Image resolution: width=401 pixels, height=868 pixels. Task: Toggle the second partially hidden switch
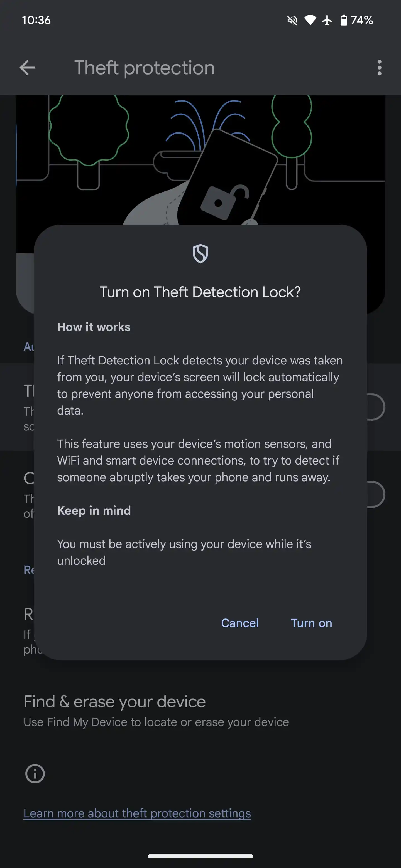376,494
